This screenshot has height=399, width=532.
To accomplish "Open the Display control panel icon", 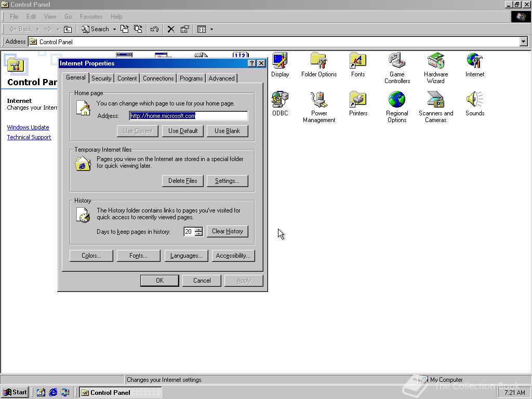I will click(280, 65).
